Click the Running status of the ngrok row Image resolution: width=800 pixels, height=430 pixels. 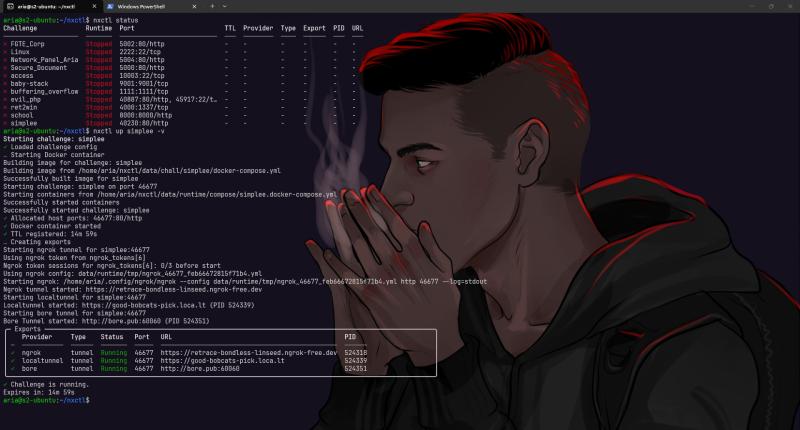114,352
